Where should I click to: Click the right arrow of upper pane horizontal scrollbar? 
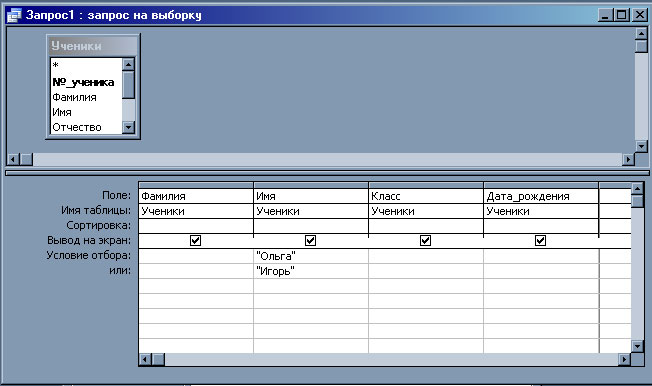[x=628, y=159]
